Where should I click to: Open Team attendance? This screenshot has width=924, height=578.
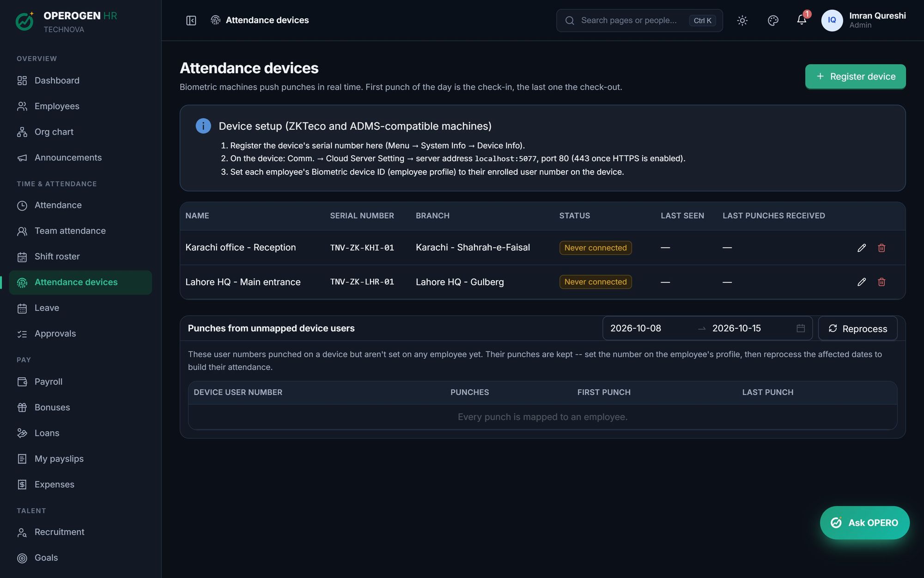[80, 231]
